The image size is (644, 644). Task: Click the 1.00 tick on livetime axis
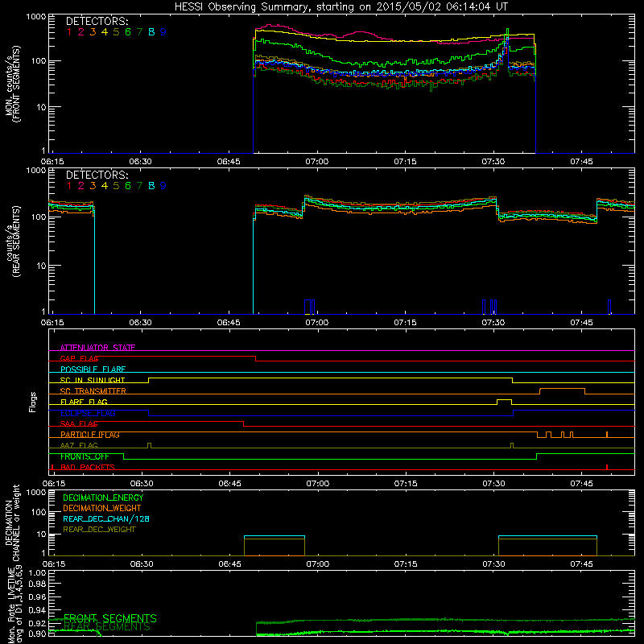point(37,573)
